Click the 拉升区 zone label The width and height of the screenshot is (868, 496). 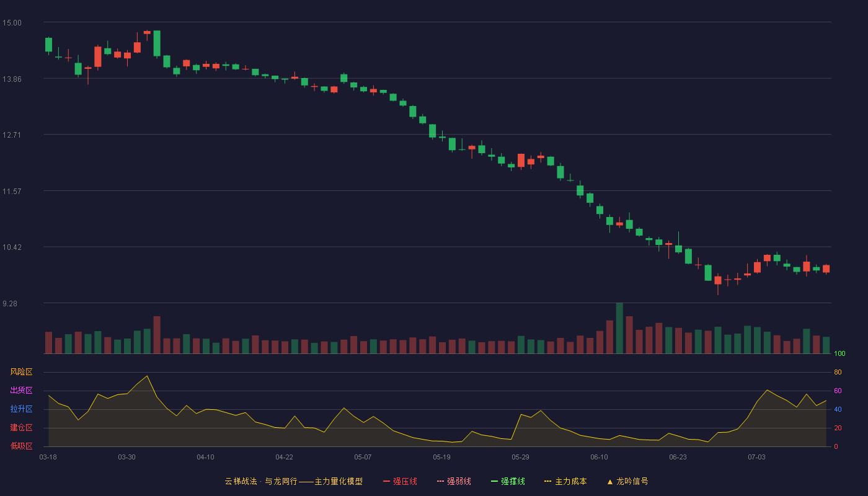click(x=21, y=409)
